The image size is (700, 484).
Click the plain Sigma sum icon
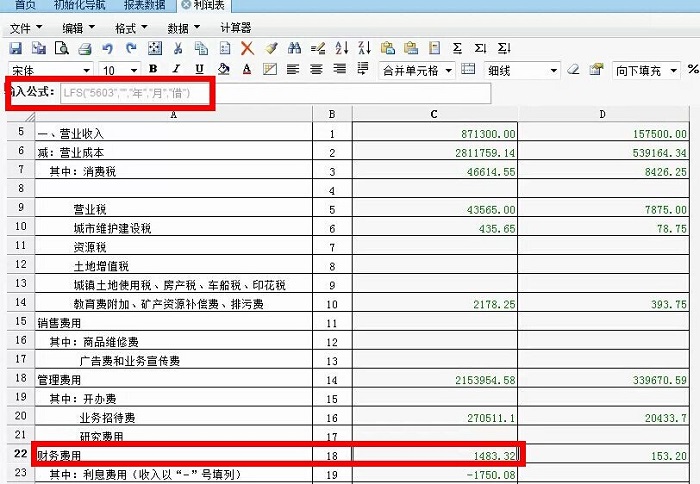coord(457,48)
